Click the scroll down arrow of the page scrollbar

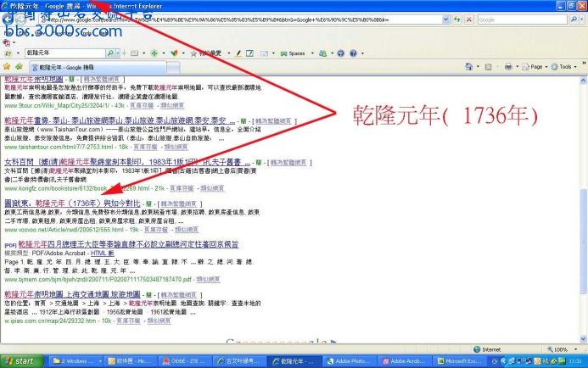click(583, 339)
